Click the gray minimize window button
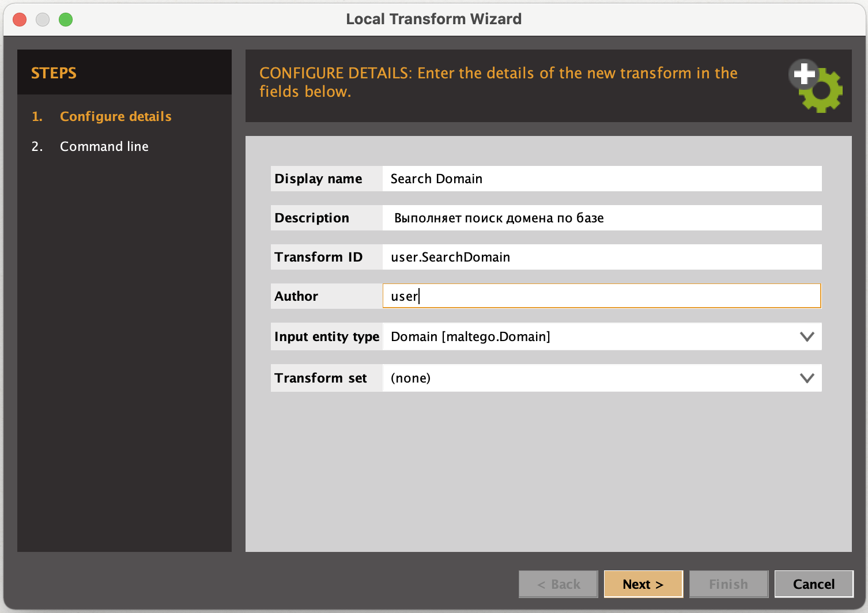Image resolution: width=868 pixels, height=613 pixels. pyautogui.click(x=43, y=20)
